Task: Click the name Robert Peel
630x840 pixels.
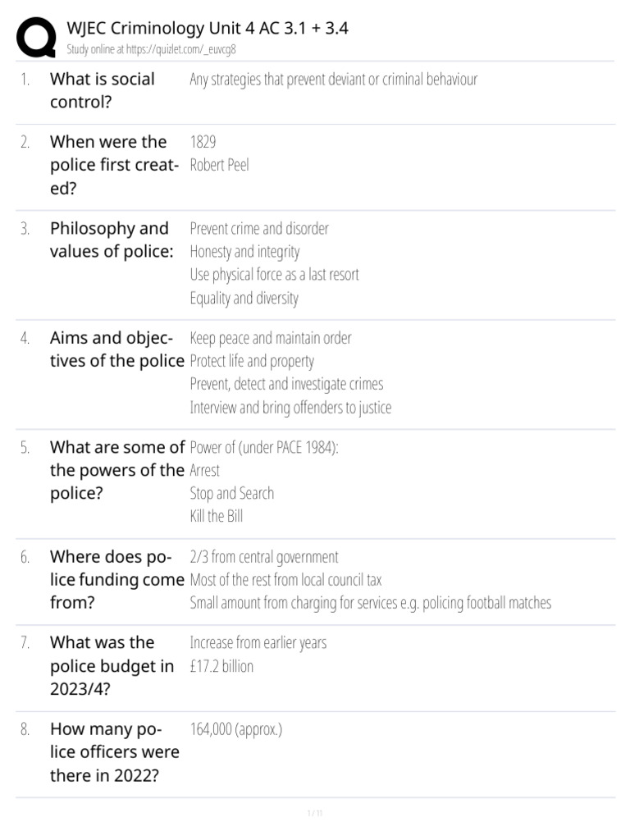Action: (x=220, y=165)
